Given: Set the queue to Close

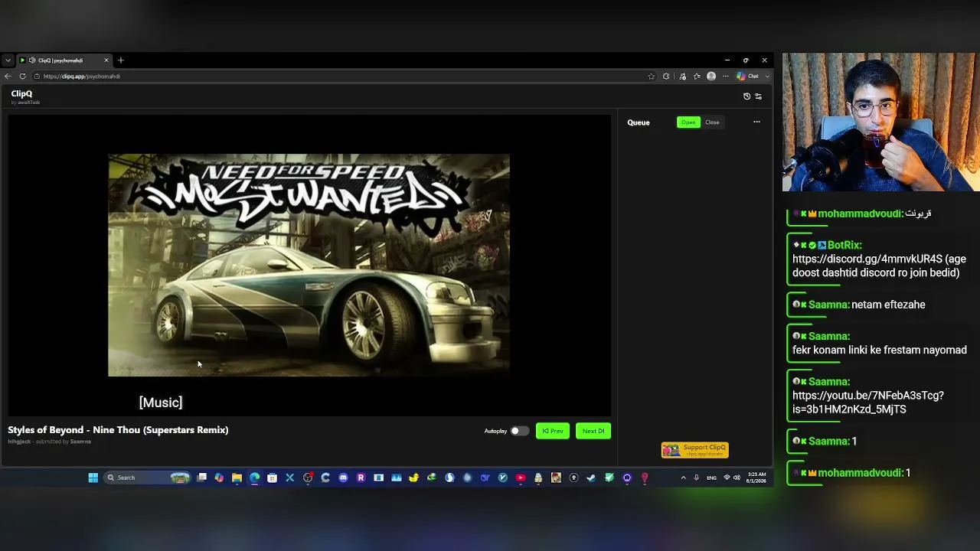Looking at the screenshot, I should click(x=712, y=122).
